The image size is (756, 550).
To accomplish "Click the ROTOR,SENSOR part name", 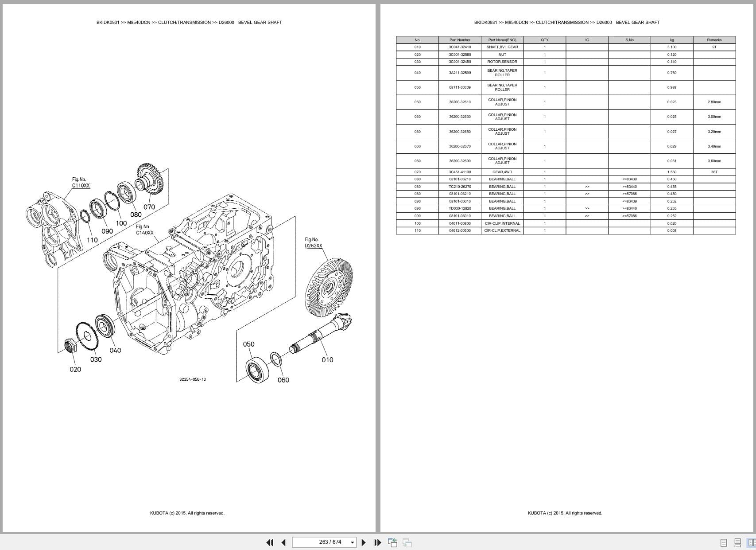I will [x=502, y=62].
